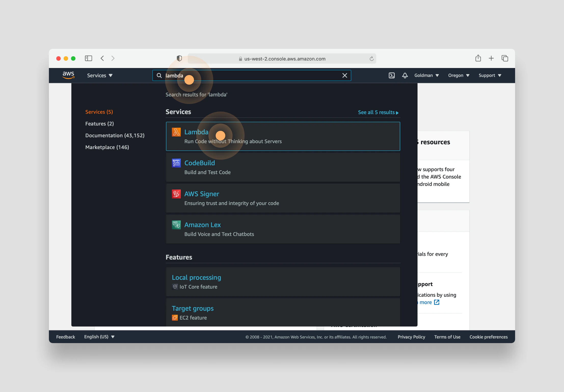
Task: Select the Features (2) filter
Action: 100,124
